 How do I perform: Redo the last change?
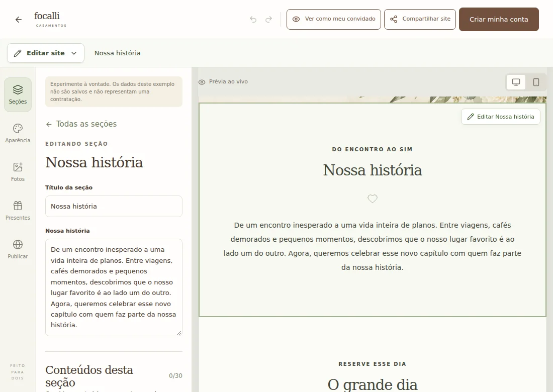[269, 20]
